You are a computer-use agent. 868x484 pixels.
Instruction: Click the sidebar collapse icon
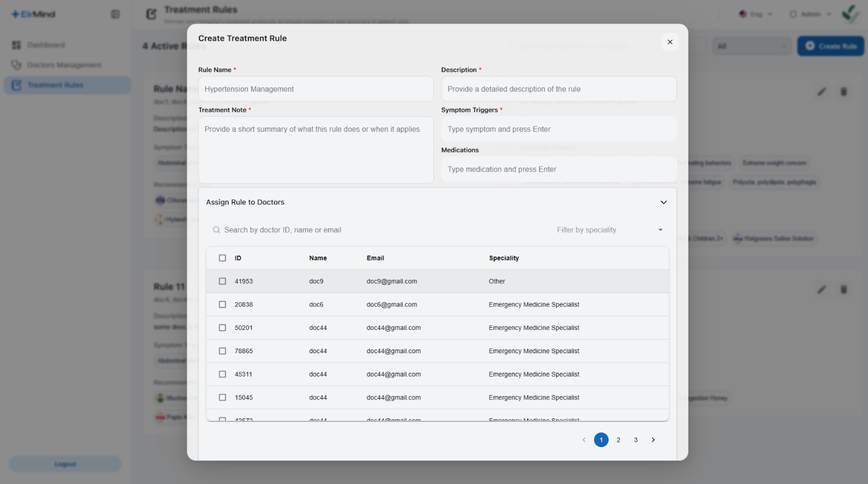[x=115, y=14]
